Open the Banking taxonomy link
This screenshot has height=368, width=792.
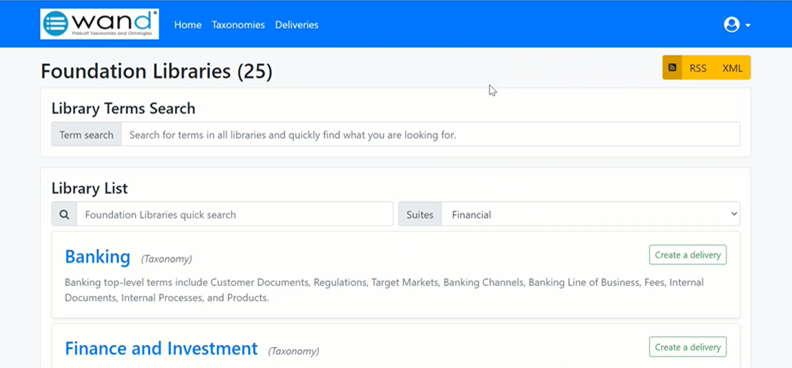tap(97, 256)
